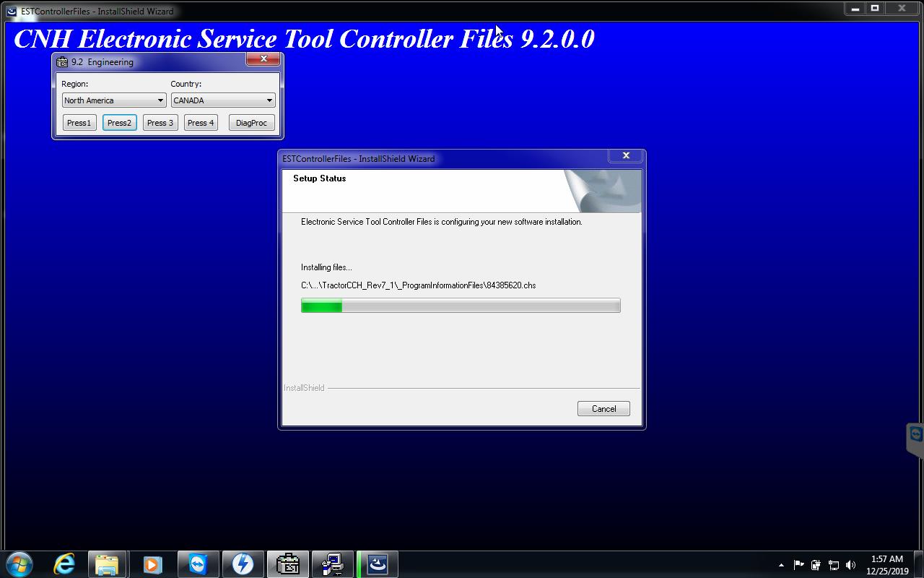
Task: Click the power/battery tray icon
Action: point(816,565)
